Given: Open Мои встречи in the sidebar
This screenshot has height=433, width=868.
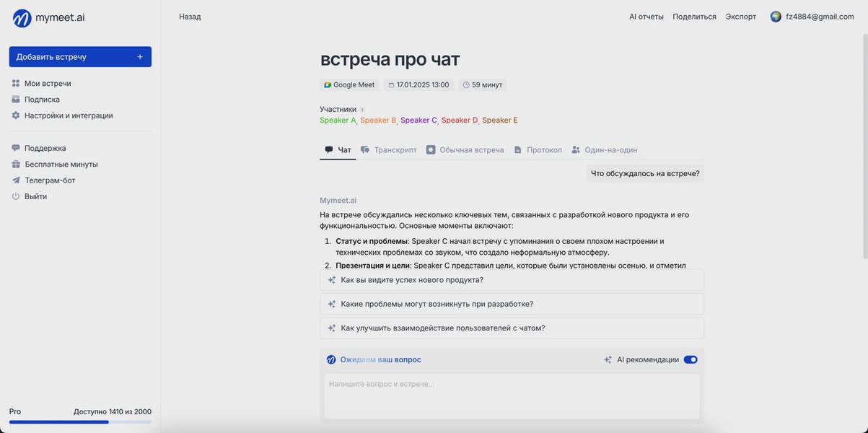Looking at the screenshot, I should (48, 84).
